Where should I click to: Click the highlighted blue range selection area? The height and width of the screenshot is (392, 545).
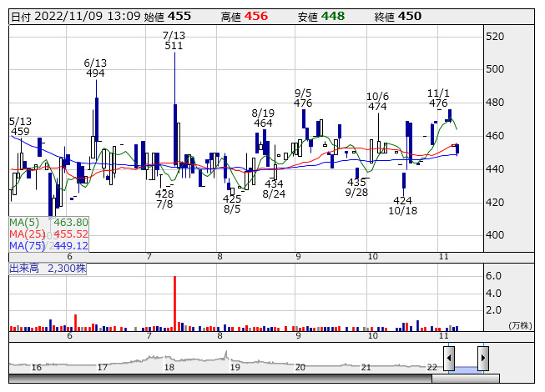(466, 368)
